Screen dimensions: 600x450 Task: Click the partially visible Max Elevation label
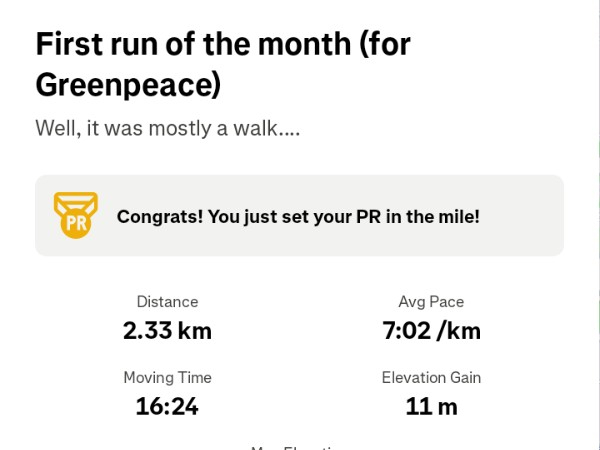point(298,446)
